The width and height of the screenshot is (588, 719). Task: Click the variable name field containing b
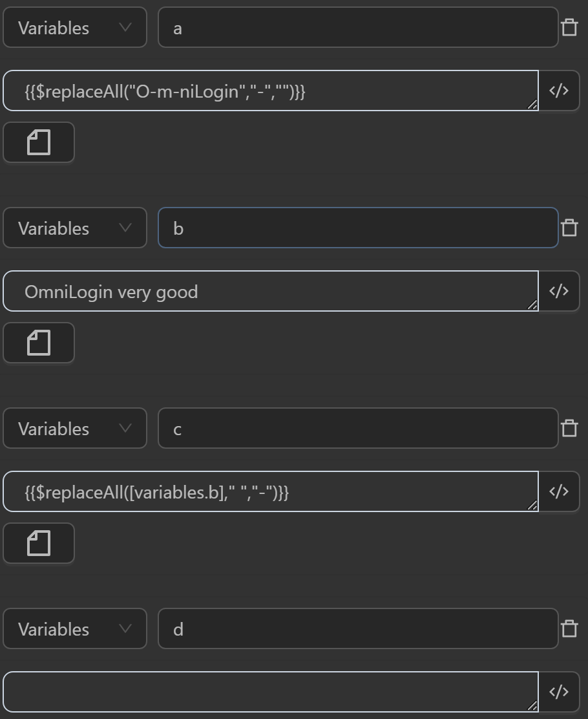[357, 228]
